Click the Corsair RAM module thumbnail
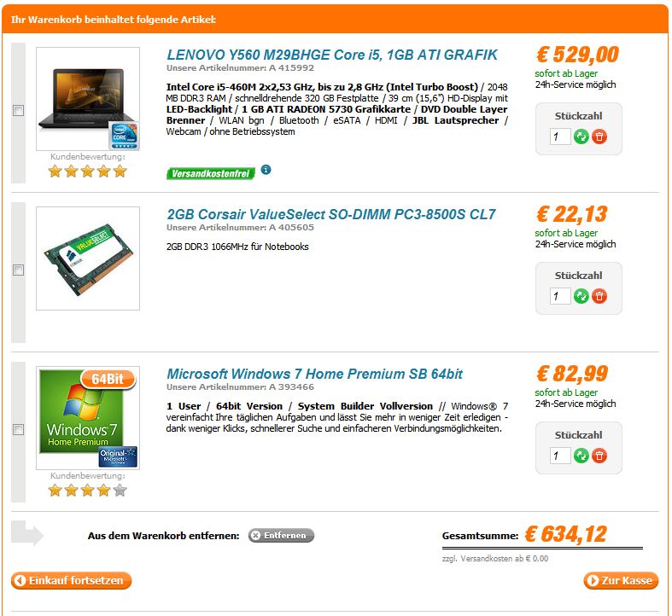The image size is (672, 616). (x=88, y=259)
